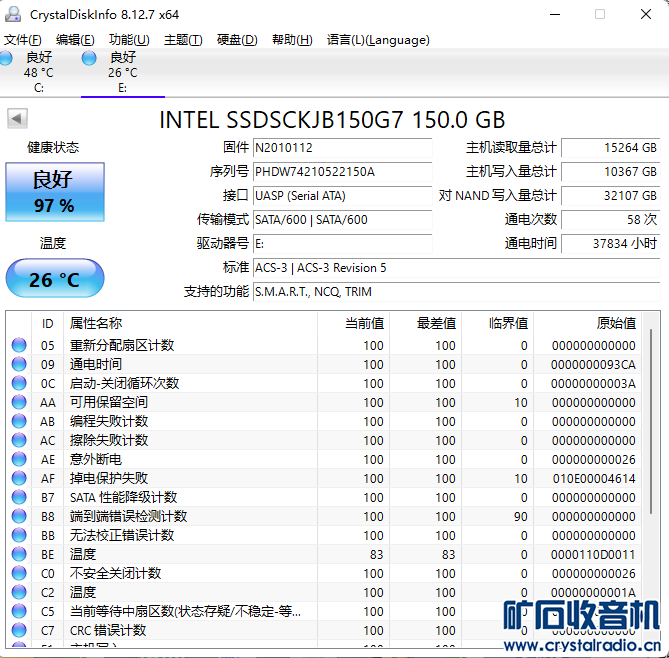Viewport: 669px width, 658px height.
Task: Select the E: drive status orb
Action: [x=91, y=58]
